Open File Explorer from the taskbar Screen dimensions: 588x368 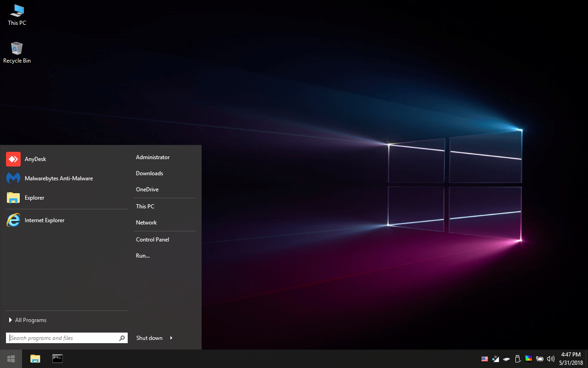pyautogui.click(x=35, y=359)
